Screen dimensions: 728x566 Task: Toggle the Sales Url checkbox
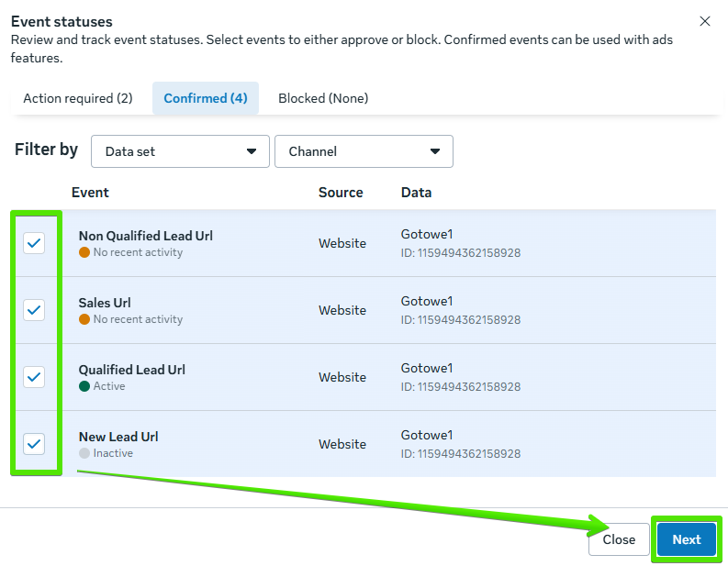click(34, 310)
